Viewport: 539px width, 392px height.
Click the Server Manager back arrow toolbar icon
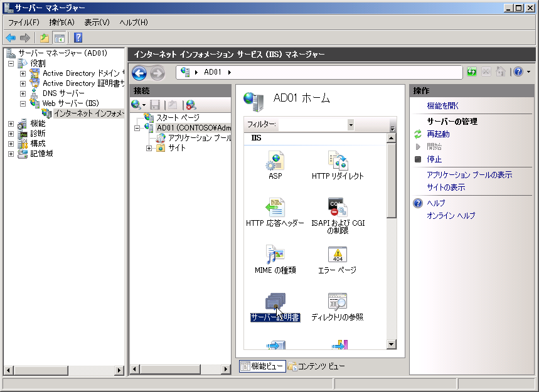tap(11, 38)
